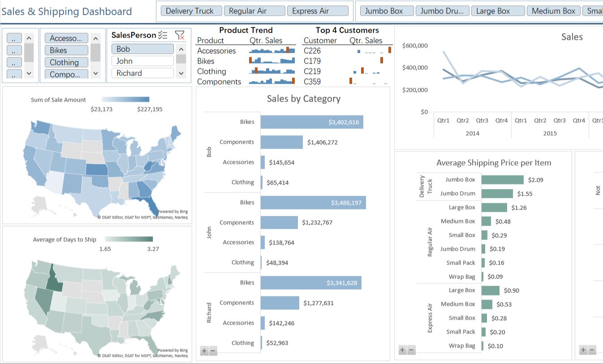Click the Accessories sparkline in Product Trend
Image resolution: width=603 pixels, height=364 pixels.
tap(272, 50)
